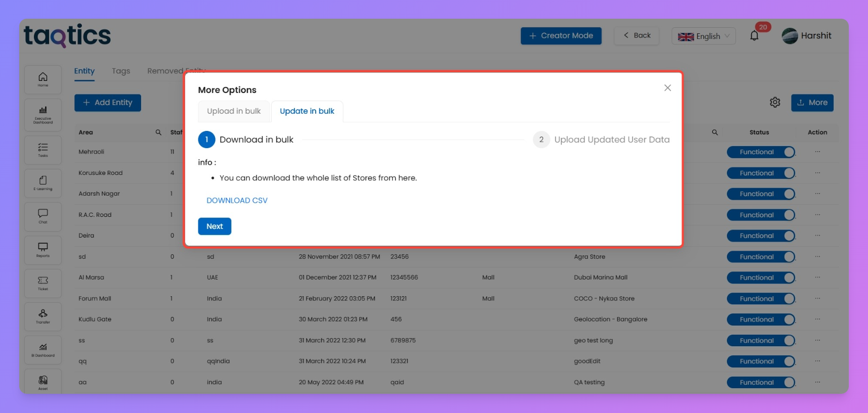Open action menu for Forum Mall row
Image resolution: width=868 pixels, height=413 pixels.
[817, 298]
